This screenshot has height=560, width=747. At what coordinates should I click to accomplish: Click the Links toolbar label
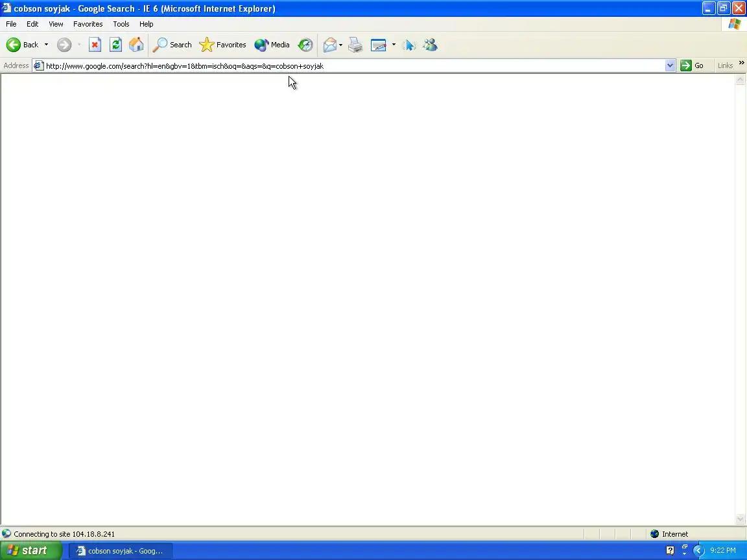(725, 65)
